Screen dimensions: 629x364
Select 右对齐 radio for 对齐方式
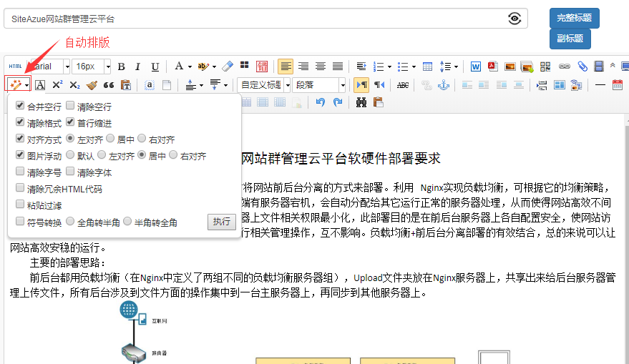pyautogui.click(x=142, y=139)
